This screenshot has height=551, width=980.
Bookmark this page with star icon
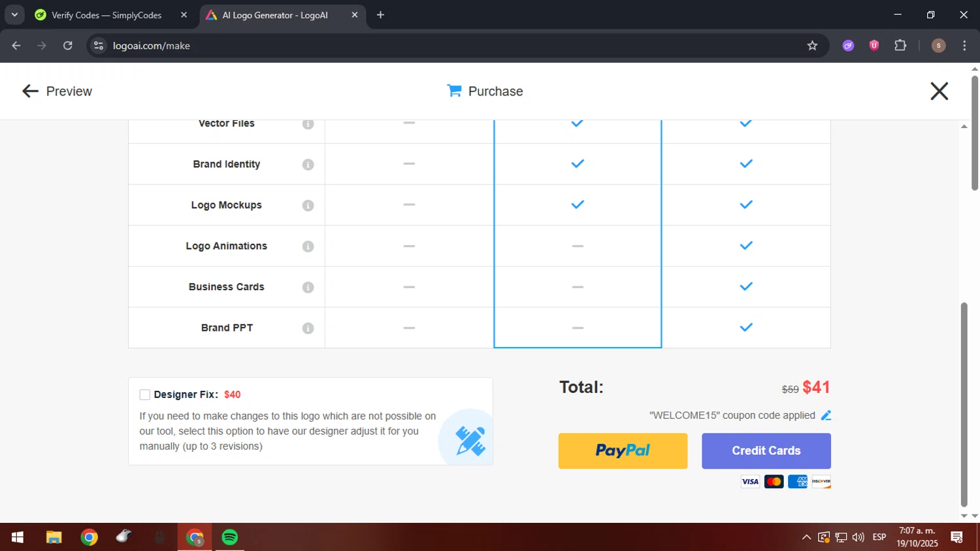(x=812, y=46)
